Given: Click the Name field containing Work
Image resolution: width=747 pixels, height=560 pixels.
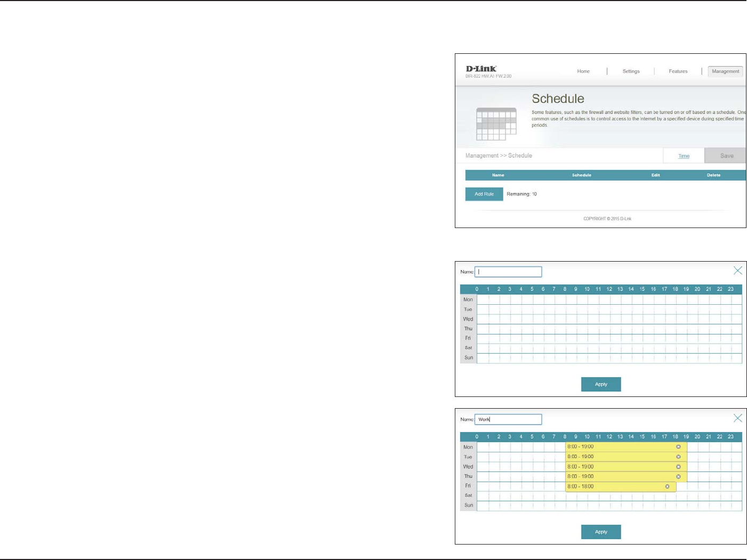Looking at the screenshot, I should [x=508, y=419].
